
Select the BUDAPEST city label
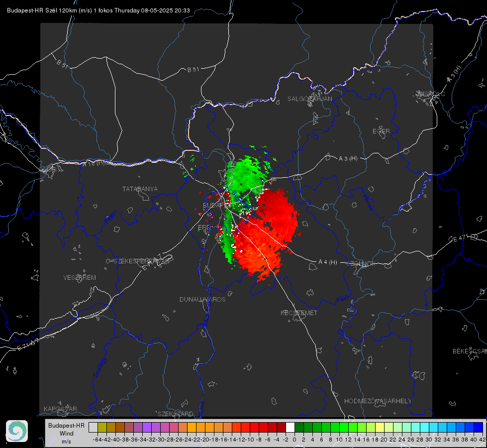(x=218, y=205)
